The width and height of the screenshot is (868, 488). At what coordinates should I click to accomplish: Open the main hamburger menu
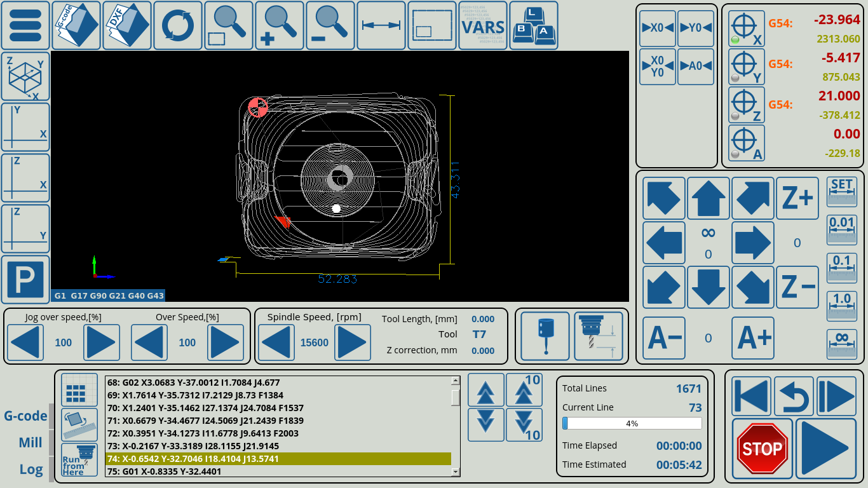(25, 25)
